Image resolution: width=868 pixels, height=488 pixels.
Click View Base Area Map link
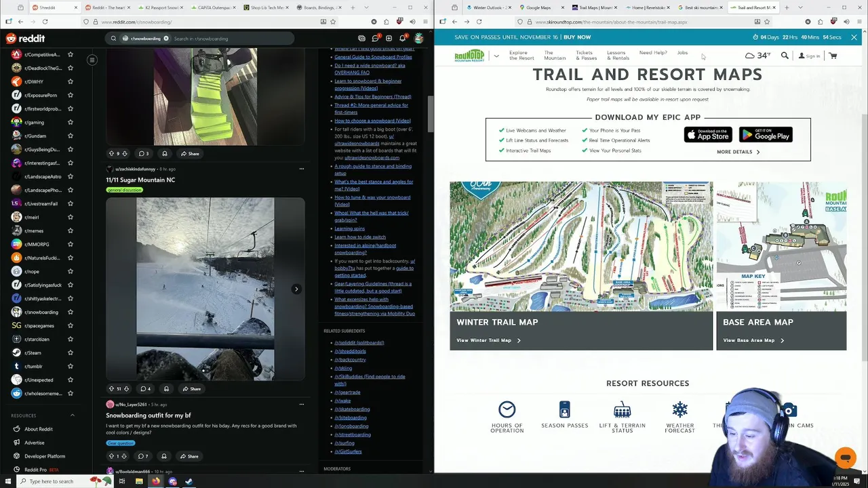click(x=753, y=340)
